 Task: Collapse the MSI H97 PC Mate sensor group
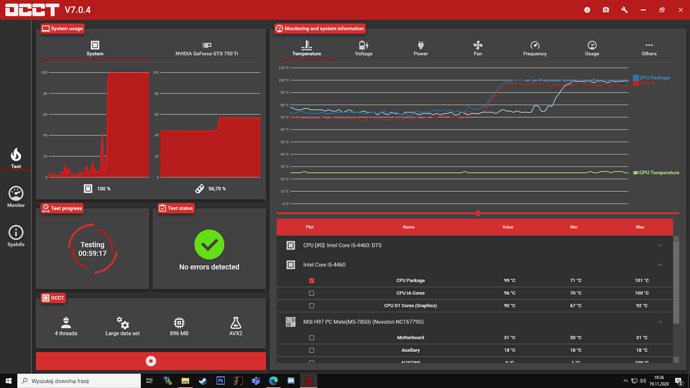point(660,322)
